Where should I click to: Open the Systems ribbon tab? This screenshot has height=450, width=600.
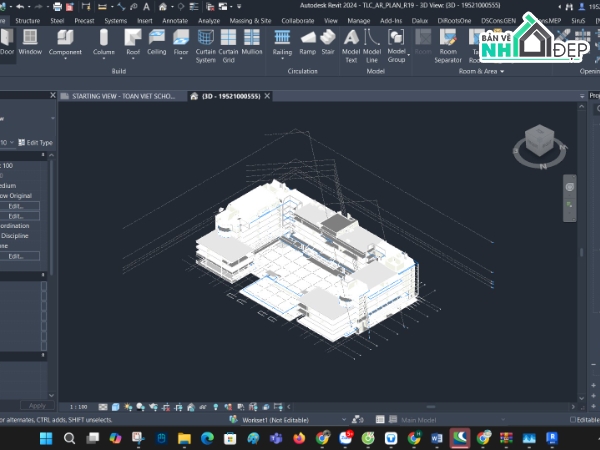tap(116, 21)
